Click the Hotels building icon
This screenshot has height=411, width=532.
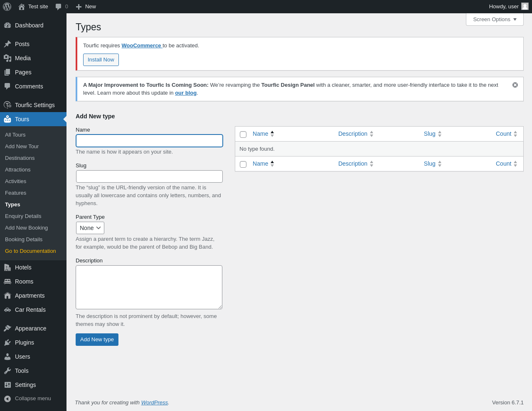(7, 267)
